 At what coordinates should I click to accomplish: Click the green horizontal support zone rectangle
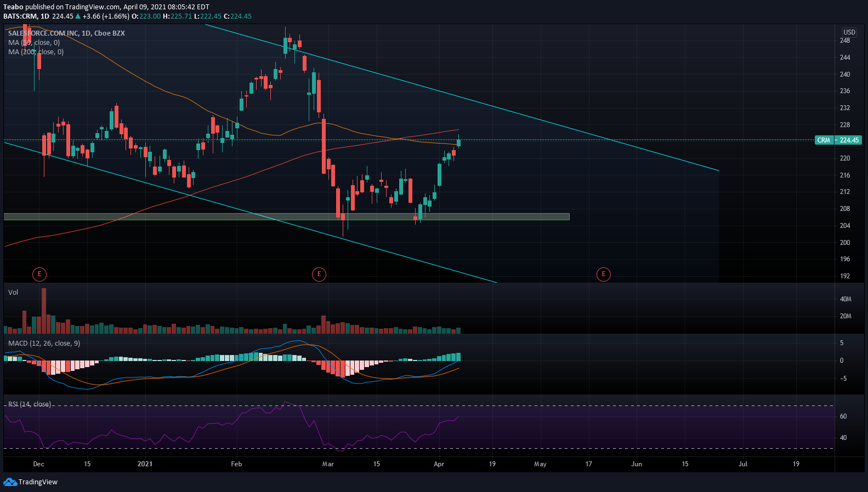286,217
